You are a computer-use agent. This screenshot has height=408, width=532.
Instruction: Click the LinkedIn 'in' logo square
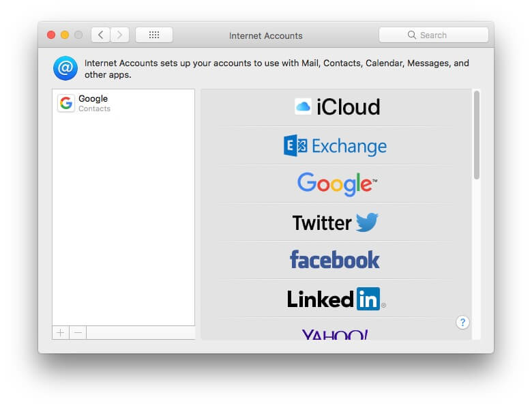368,299
